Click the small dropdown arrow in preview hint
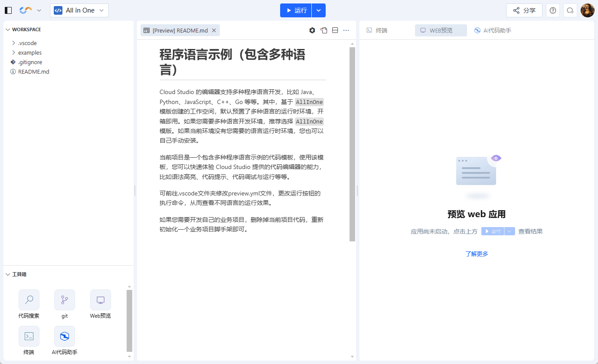This screenshot has height=364, width=598. pos(510,231)
